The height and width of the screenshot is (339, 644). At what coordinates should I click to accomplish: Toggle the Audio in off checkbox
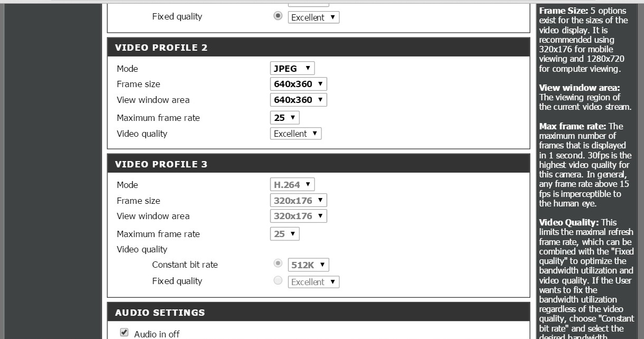click(124, 333)
